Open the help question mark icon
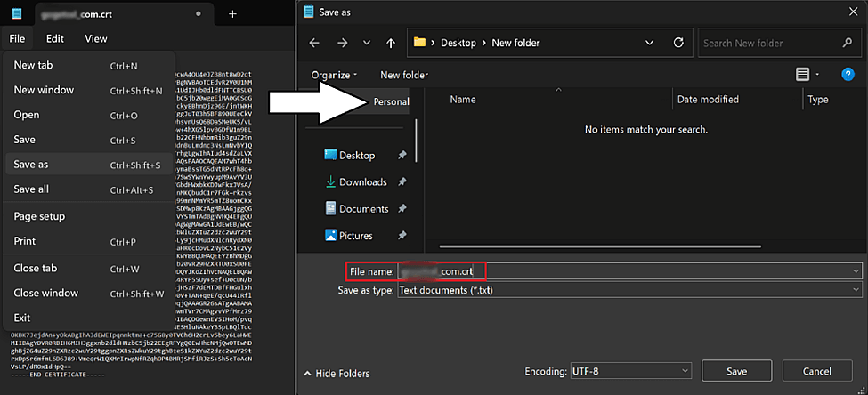The image size is (868, 395). click(x=848, y=75)
